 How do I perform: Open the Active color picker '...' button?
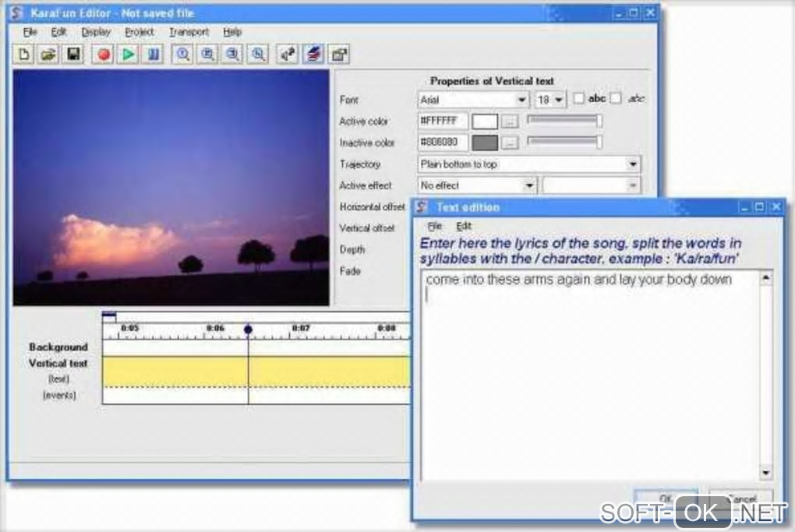coord(510,122)
